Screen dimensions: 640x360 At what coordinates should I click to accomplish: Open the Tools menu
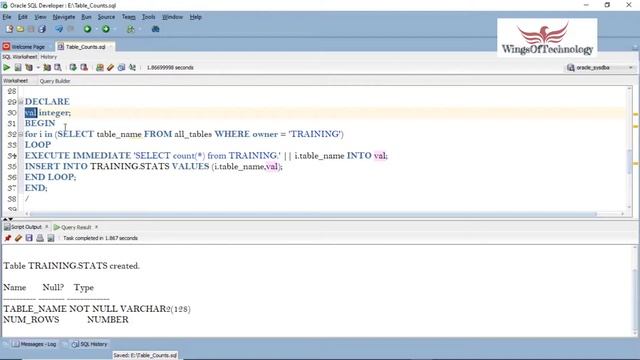[149, 17]
